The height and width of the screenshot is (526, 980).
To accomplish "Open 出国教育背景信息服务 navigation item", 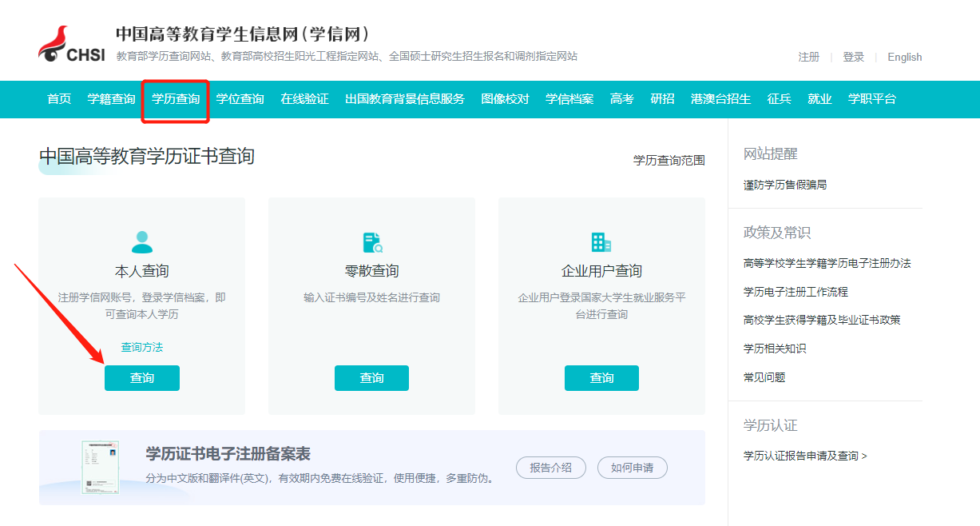I will [x=405, y=99].
